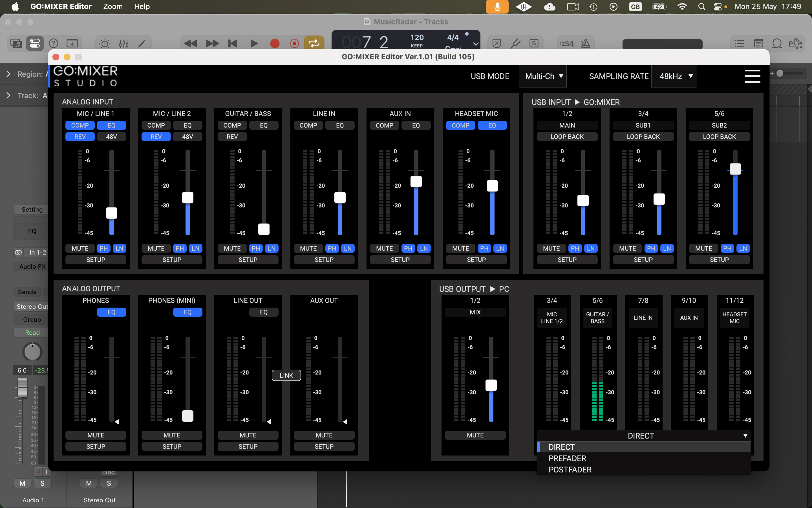Screen dimensions: 812x508
Task: Toggle the metronome icon
Action: tap(586, 43)
